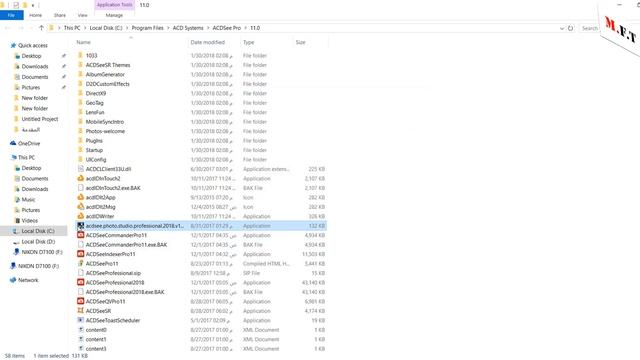
Task: Select the GeoTag folder icon
Action: pos(80,103)
